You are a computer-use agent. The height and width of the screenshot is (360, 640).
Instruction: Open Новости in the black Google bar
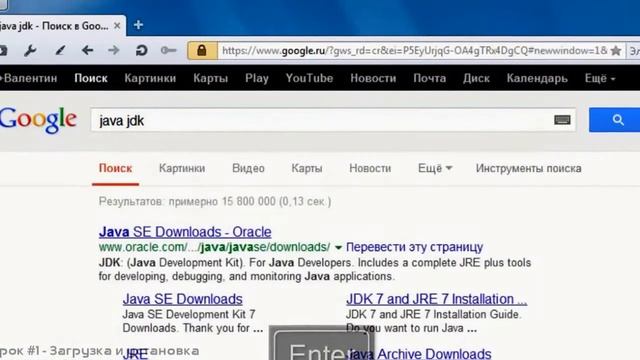[373, 78]
